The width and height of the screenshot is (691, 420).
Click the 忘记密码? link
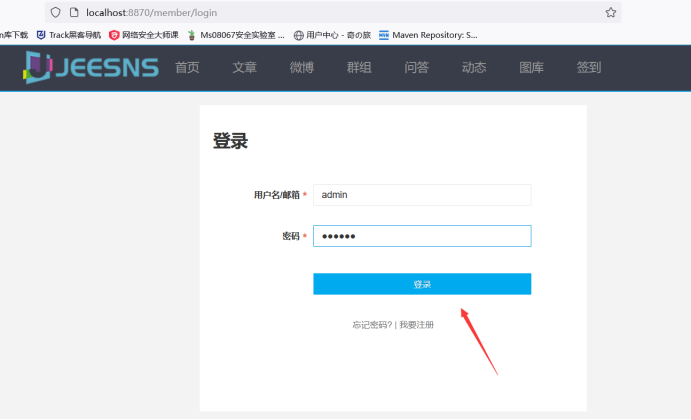(x=372, y=325)
